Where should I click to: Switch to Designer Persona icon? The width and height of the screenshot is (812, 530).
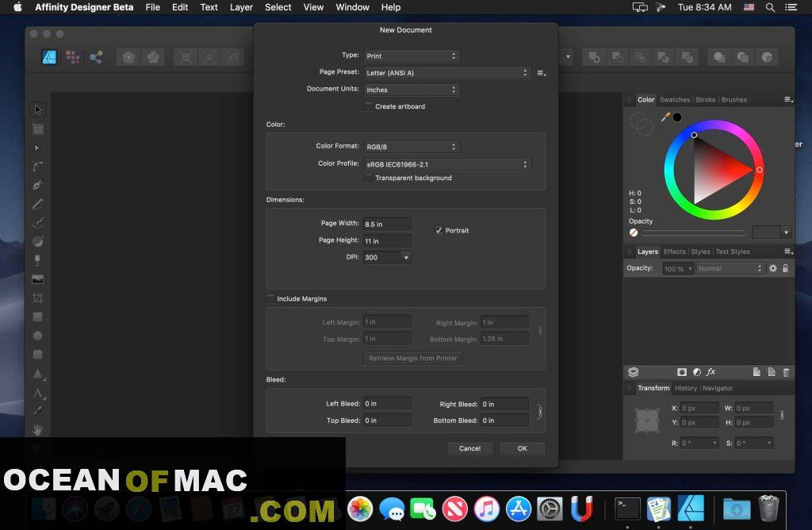[49, 57]
